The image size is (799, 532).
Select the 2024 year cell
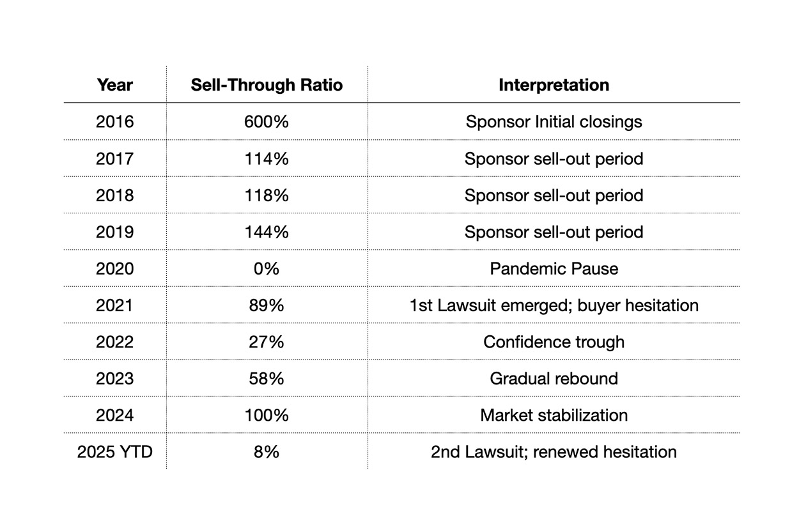point(115,415)
